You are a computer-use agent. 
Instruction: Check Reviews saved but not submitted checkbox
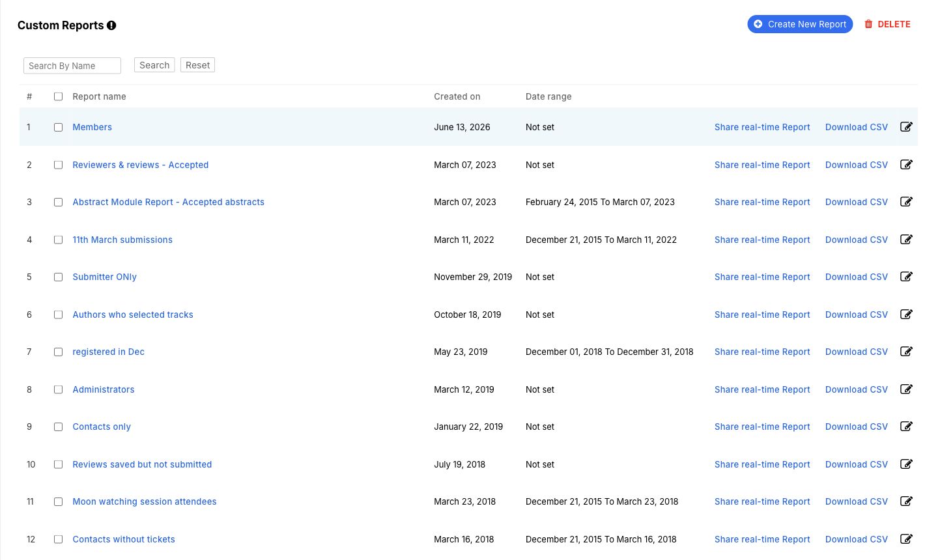(58, 465)
